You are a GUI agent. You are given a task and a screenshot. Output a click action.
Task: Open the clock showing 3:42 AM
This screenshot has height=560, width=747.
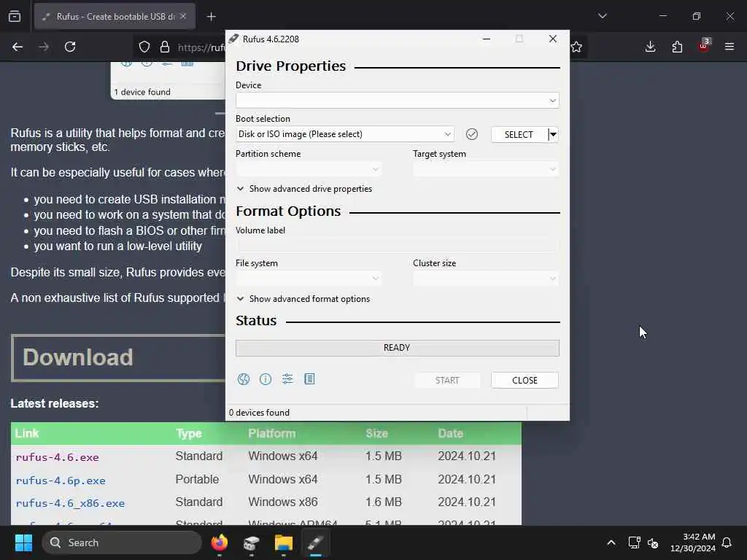point(693,542)
